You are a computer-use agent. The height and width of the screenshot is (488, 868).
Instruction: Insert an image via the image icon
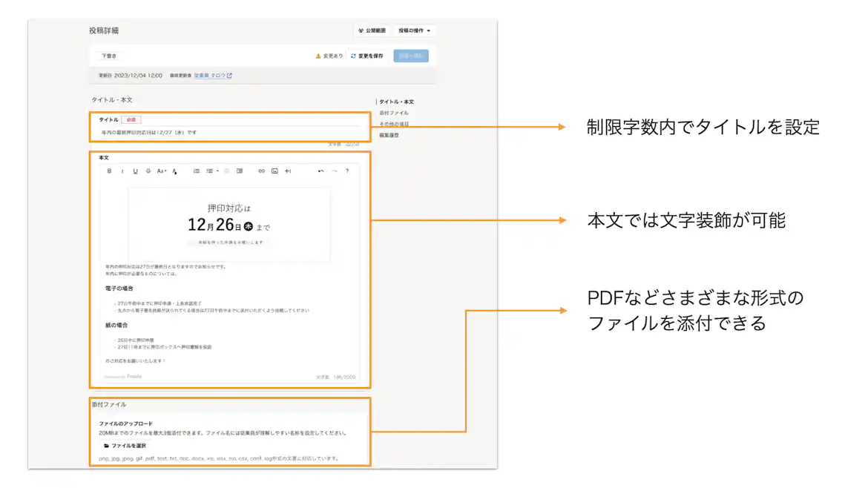[276, 171]
